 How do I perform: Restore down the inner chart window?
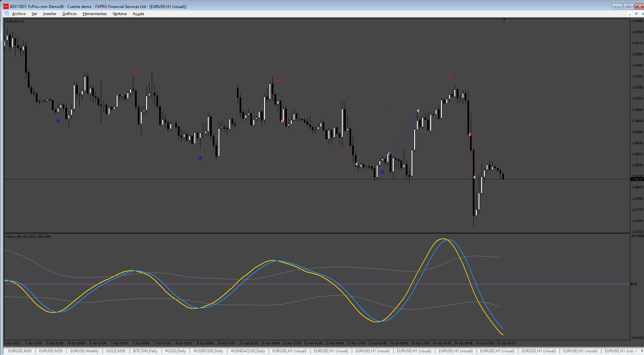[636, 14]
